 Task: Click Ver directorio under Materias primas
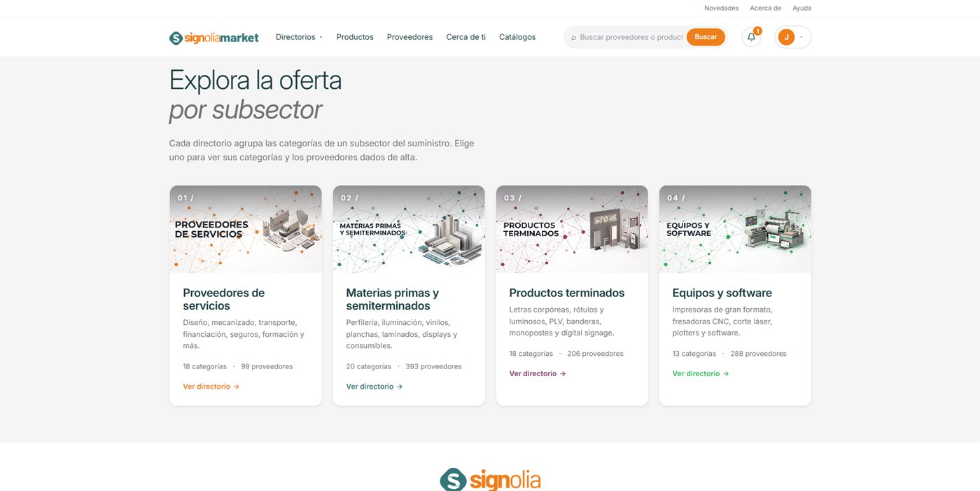(x=374, y=387)
